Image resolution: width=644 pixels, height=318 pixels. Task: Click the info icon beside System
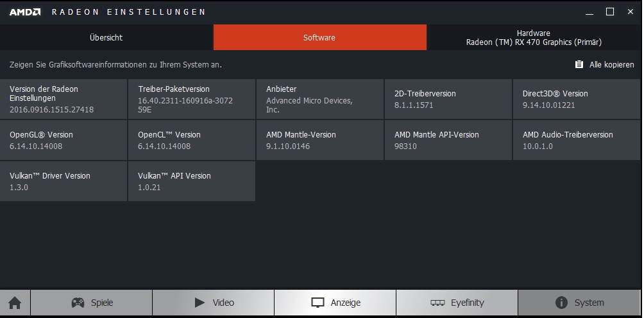pyautogui.click(x=561, y=303)
